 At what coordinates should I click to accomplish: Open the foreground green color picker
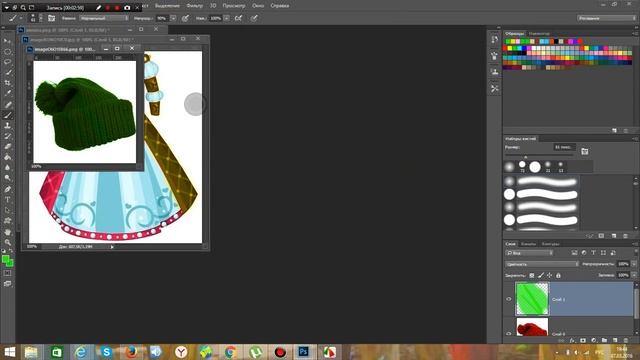pyautogui.click(x=5, y=259)
